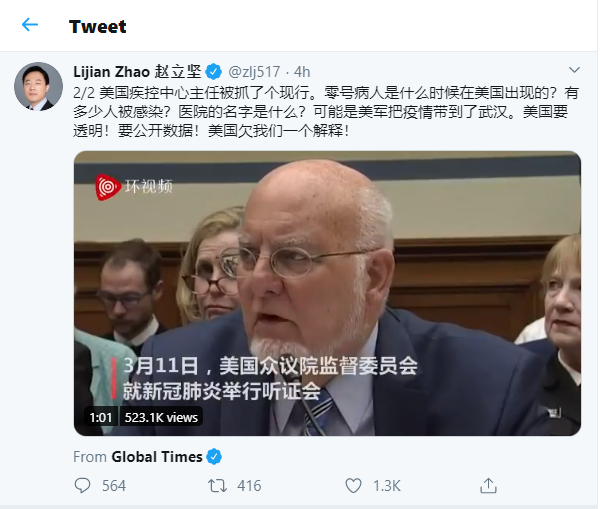This screenshot has height=509, width=600.
Task: Click the Chinese tweet text body
Action: [326, 112]
